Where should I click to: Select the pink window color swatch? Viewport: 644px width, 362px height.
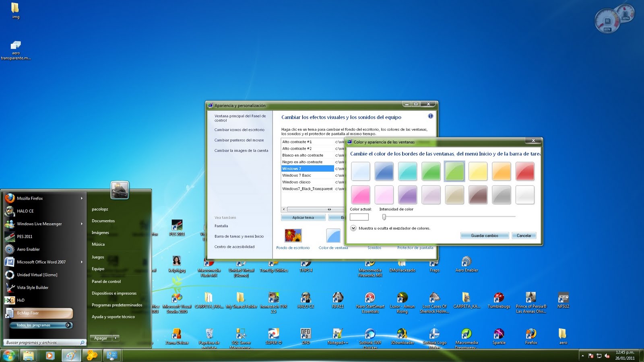(361, 195)
